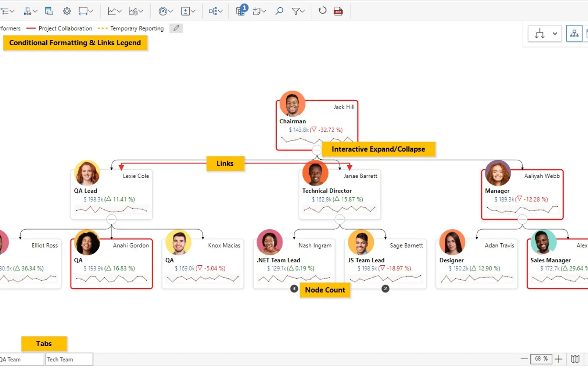Click Aaliyah Webb's $ 189.3k salary value

504,199
